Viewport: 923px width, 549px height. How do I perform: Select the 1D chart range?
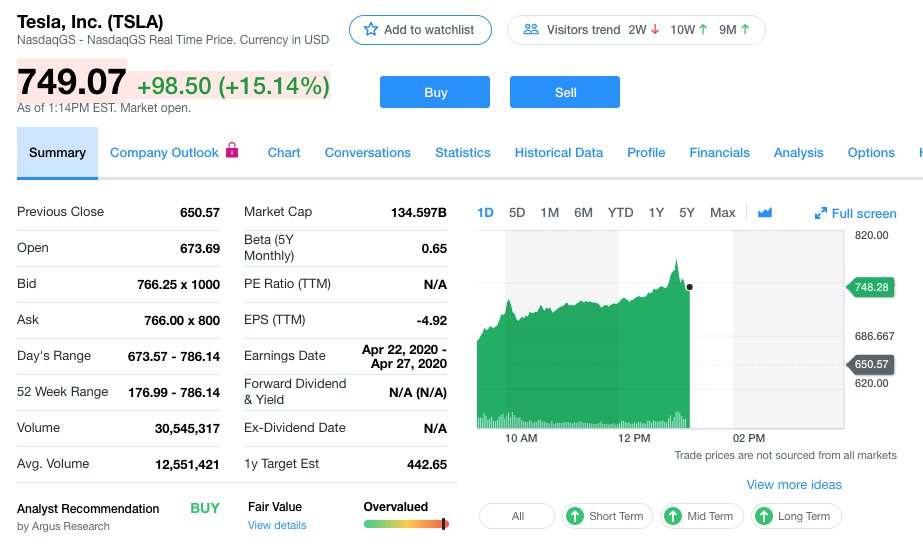tap(485, 212)
